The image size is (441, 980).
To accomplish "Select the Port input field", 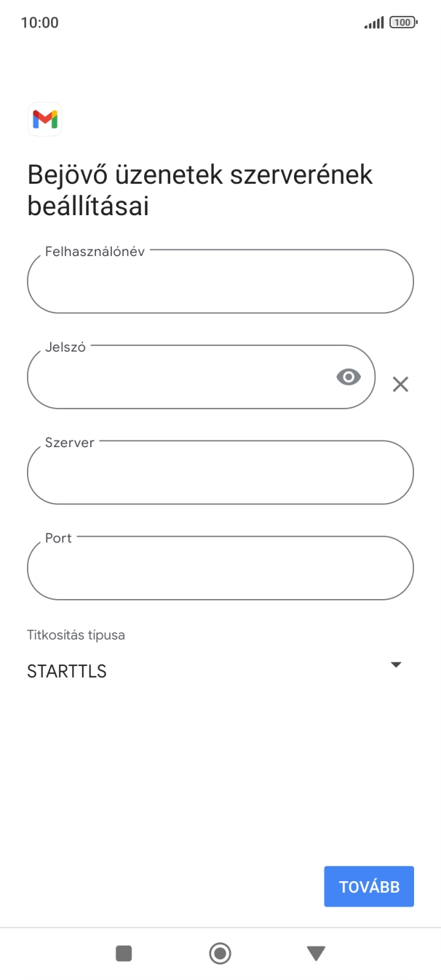I will tap(220, 568).
